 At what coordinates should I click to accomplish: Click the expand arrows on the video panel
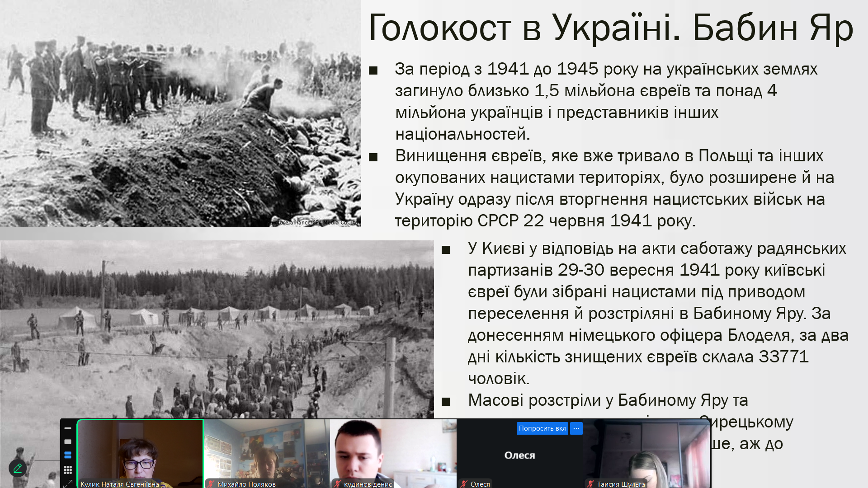pyautogui.click(x=68, y=483)
